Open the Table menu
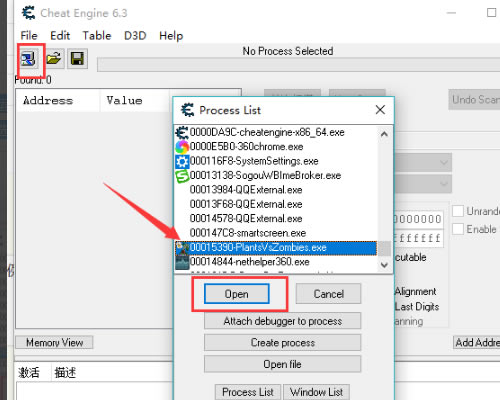This screenshot has width=500, height=400. (x=97, y=36)
